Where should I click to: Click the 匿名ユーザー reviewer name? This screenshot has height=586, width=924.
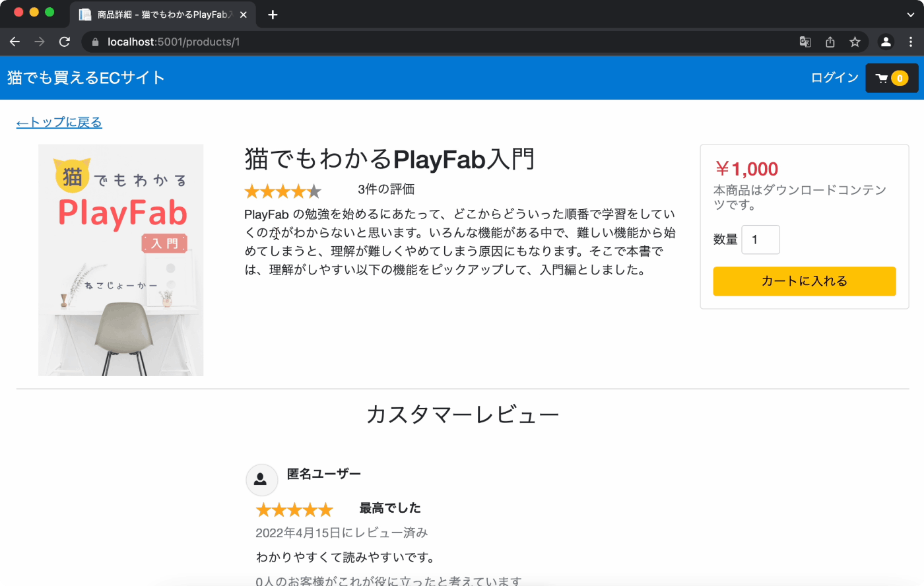coord(324,474)
